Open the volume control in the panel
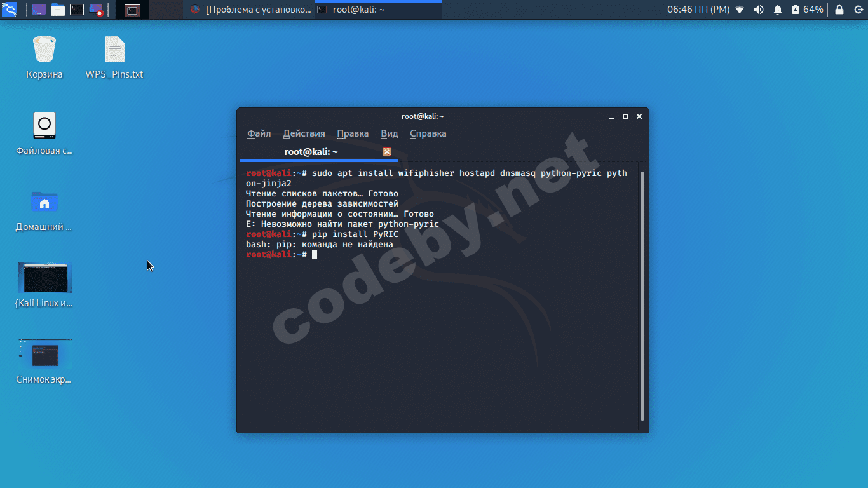Image resolution: width=868 pixels, height=488 pixels. coord(759,10)
